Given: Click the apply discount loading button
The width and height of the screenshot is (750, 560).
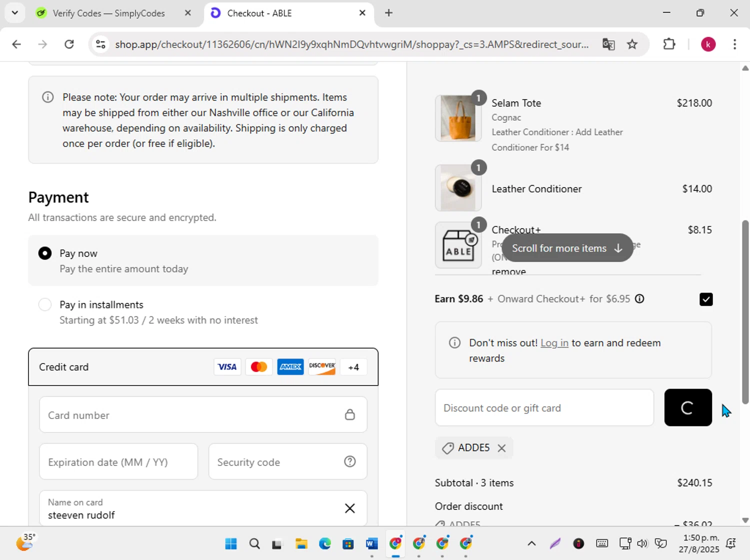Looking at the screenshot, I should coord(688,407).
